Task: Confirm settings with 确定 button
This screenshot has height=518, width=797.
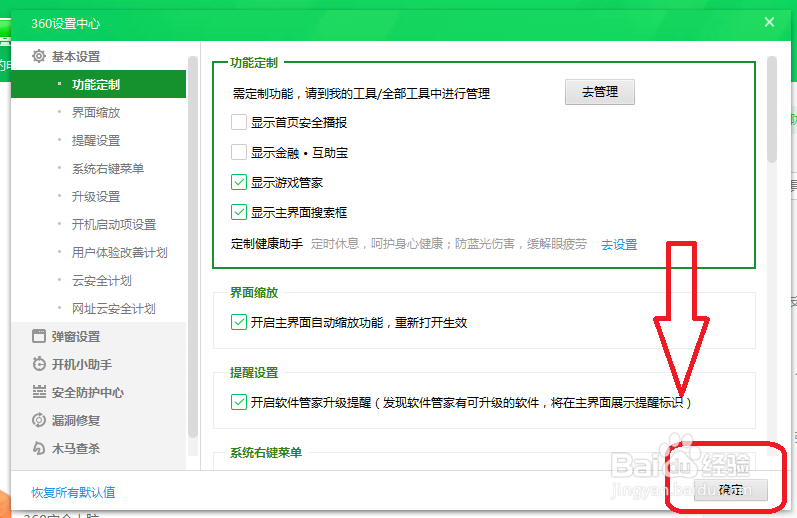Action: pos(731,490)
